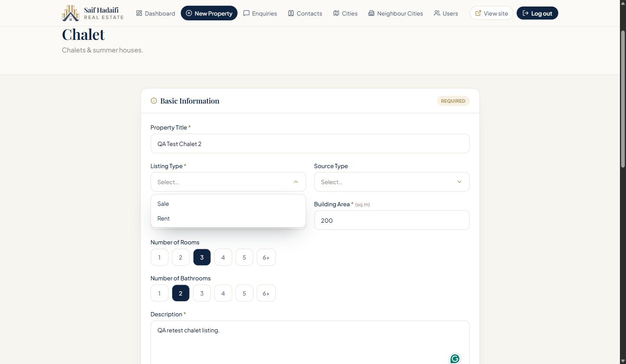This screenshot has width=626, height=364.
Task: Set Number of Rooms to 4
Action: (223, 257)
